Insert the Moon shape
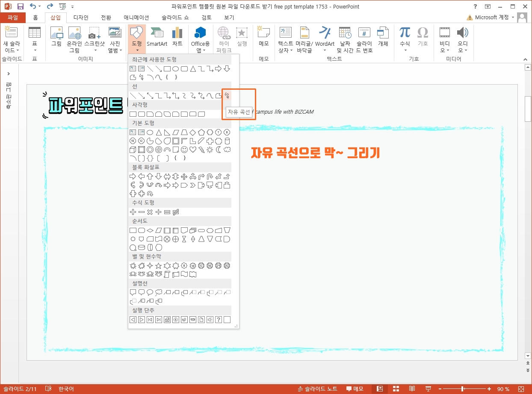This screenshot has width=532, height=394. pos(219,150)
